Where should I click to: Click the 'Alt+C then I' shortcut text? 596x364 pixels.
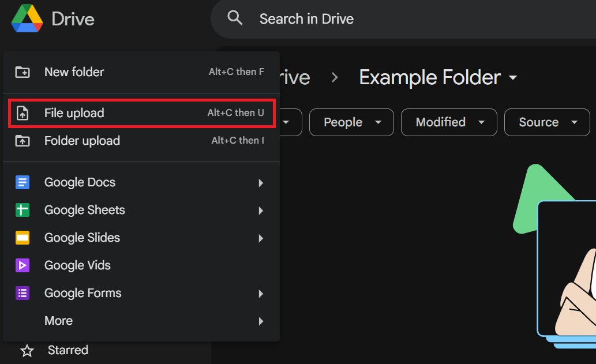pyautogui.click(x=238, y=140)
